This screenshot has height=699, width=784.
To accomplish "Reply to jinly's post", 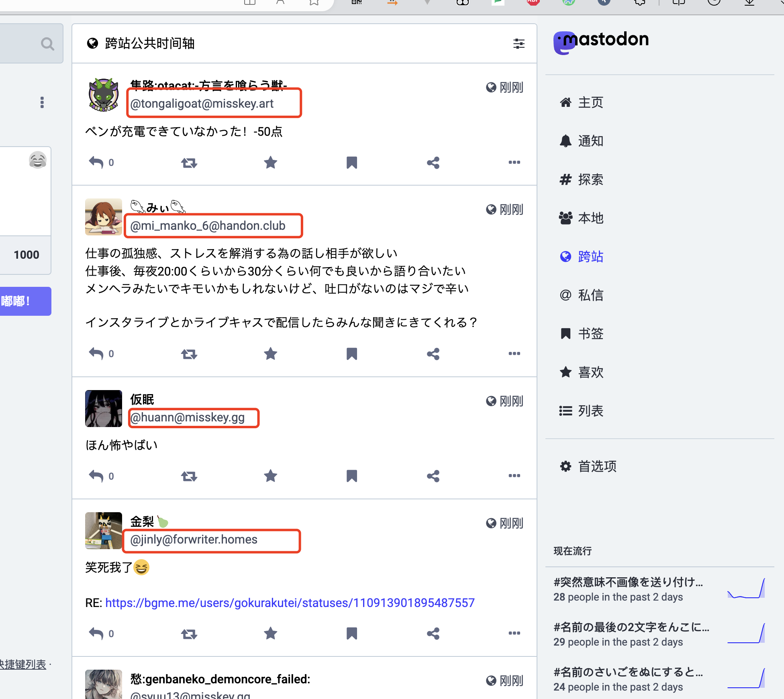I will (x=96, y=634).
